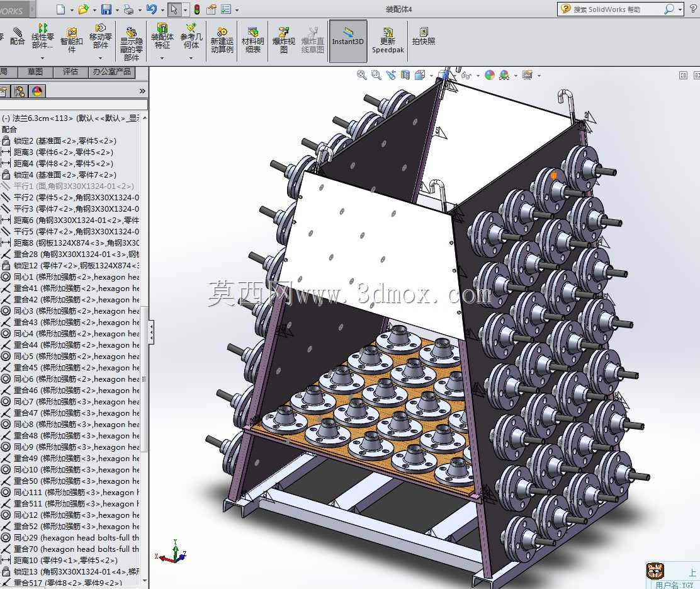Select 移动零部件 Move Component tool
The width and height of the screenshot is (700, 589).
(x=101, y=36)
